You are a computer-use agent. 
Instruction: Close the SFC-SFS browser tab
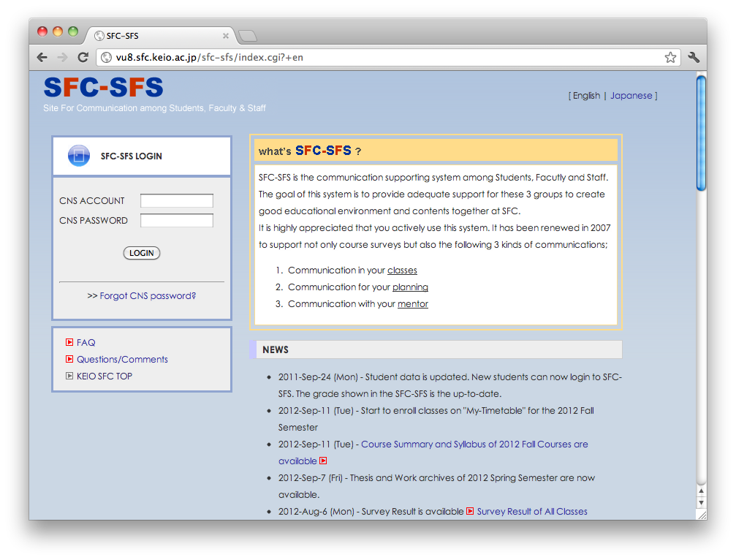coord(226,36)
